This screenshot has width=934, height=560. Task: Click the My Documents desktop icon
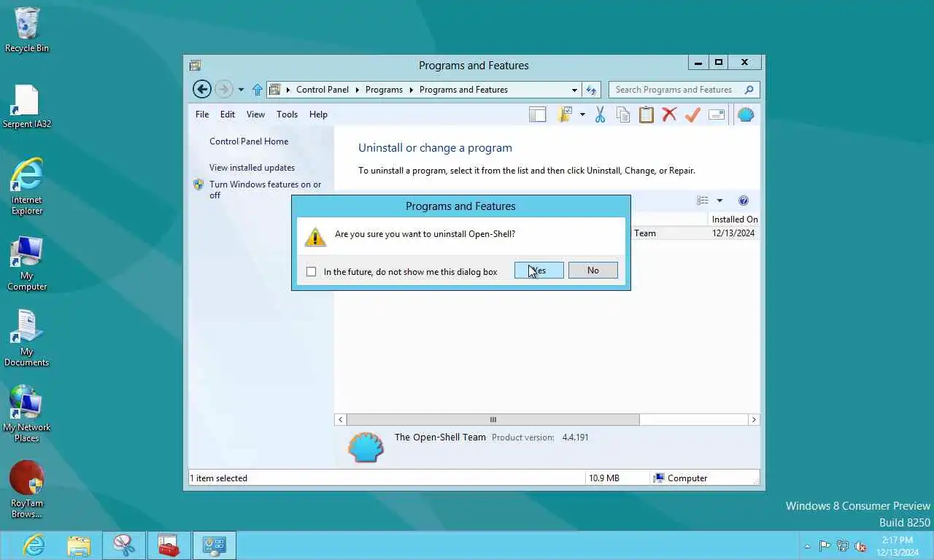click(27, 338)
